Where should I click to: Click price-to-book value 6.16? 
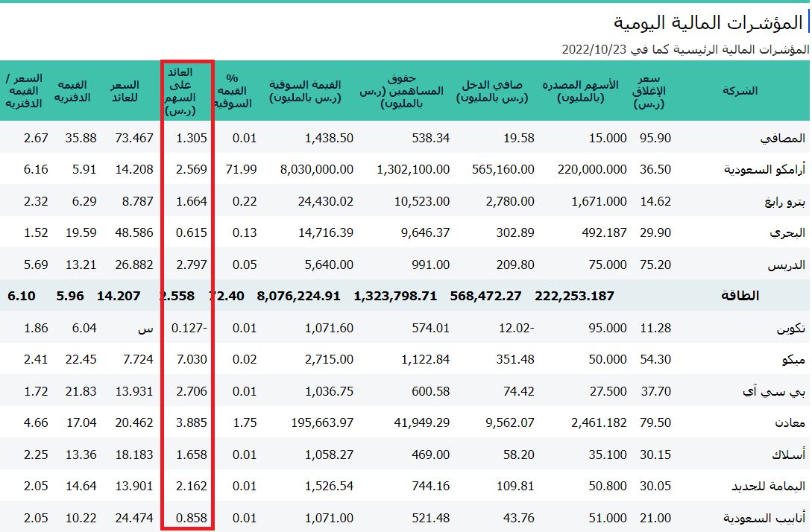point(36,170)
